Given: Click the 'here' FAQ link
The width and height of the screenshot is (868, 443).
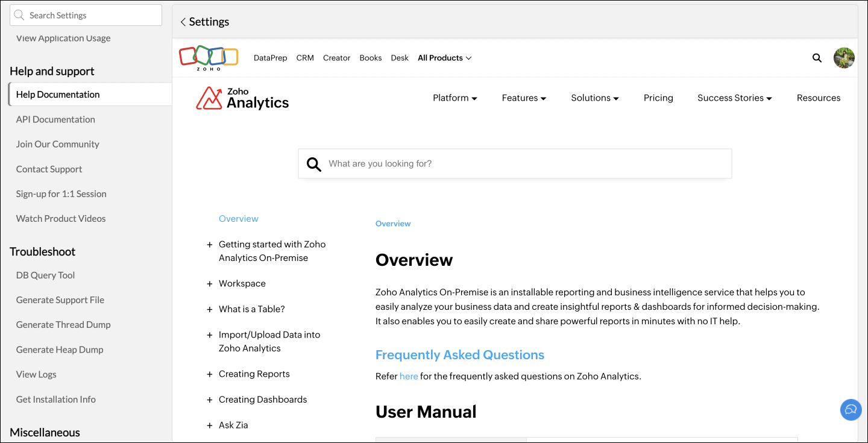Looking at the screenshot, I should (409, 376).
